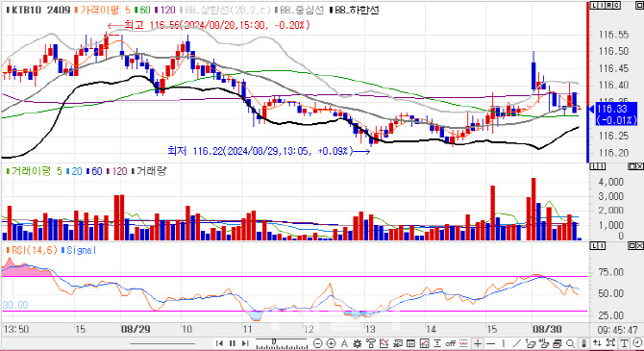Select the diagonal trend line drawing tool

point(516,343)
